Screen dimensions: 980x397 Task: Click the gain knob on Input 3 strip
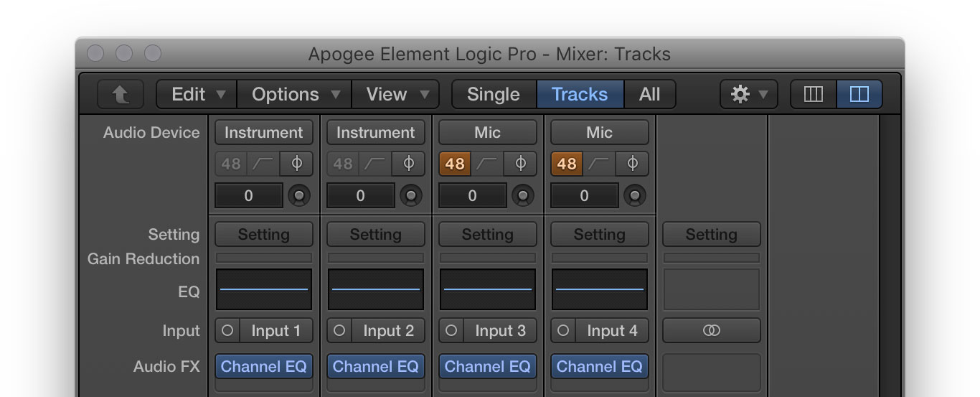(523, 195)
